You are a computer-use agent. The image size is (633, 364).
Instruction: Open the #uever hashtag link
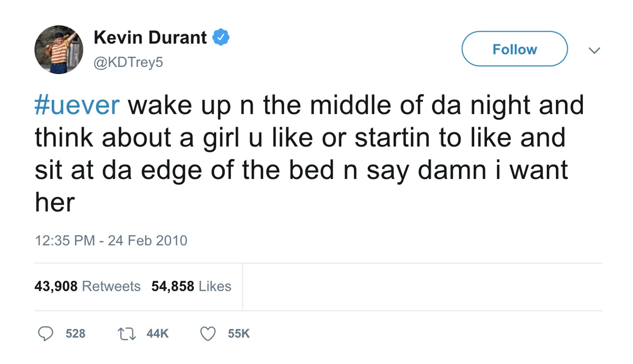tap(78, 106)
